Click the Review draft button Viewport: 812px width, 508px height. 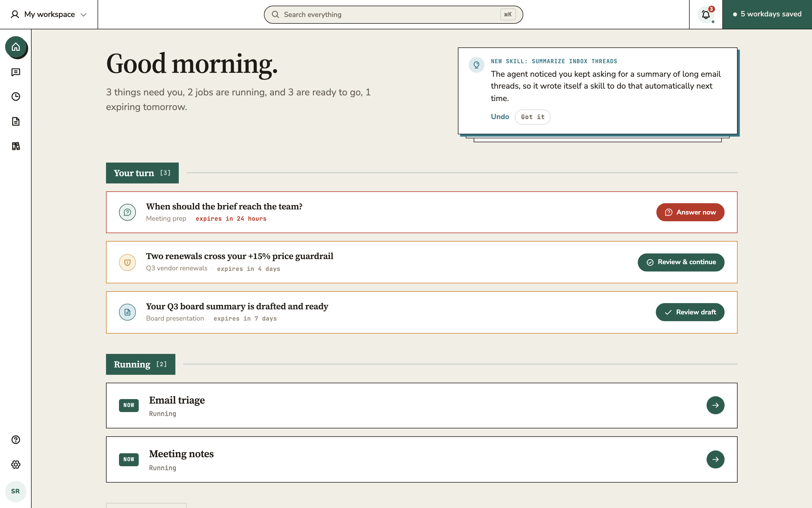point(690,312)
